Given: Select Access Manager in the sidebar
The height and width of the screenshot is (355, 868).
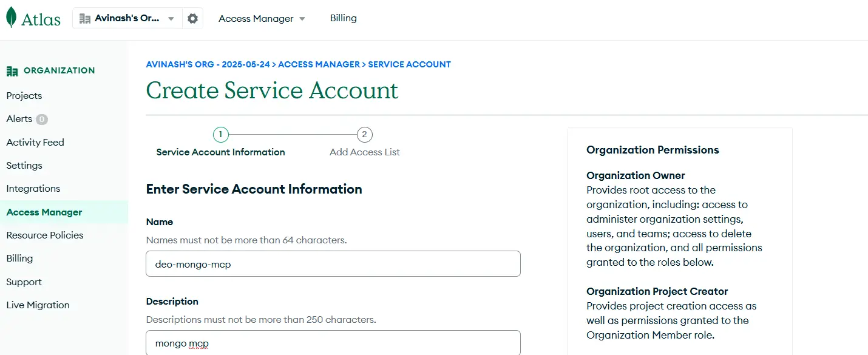Looking at the screenshot, I should [x=44, y=212].
